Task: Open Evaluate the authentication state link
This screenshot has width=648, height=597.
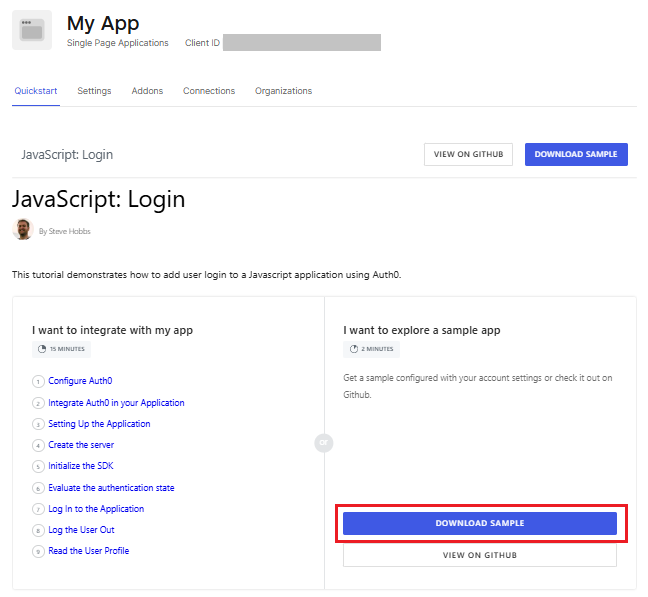Action: pos(111,488)
